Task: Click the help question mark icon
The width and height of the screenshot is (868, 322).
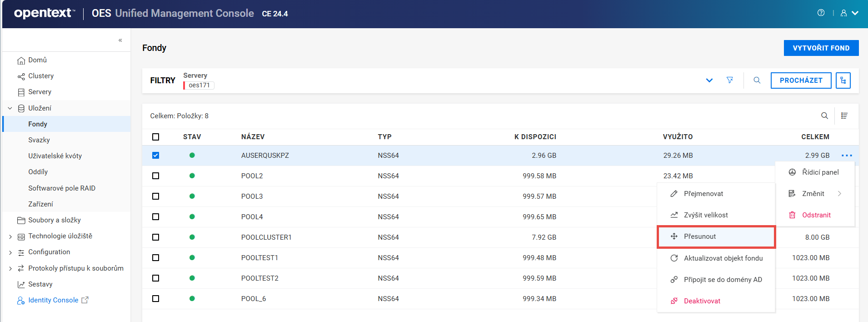Action: (821, 13)
